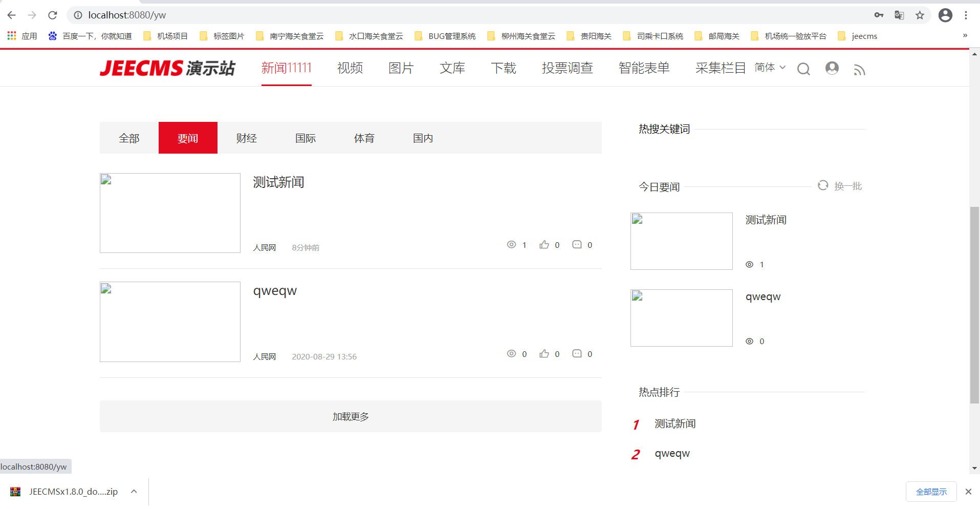Viewport: 980px width, 509px height.
Task: Open the 标签图片 bookmark folder
Action: (x=222, y=36)
